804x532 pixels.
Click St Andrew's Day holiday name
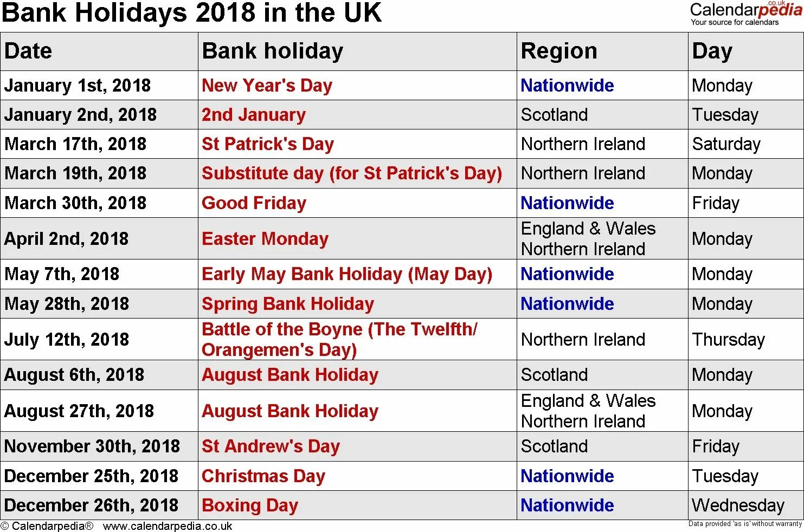[x=271, y=446]
